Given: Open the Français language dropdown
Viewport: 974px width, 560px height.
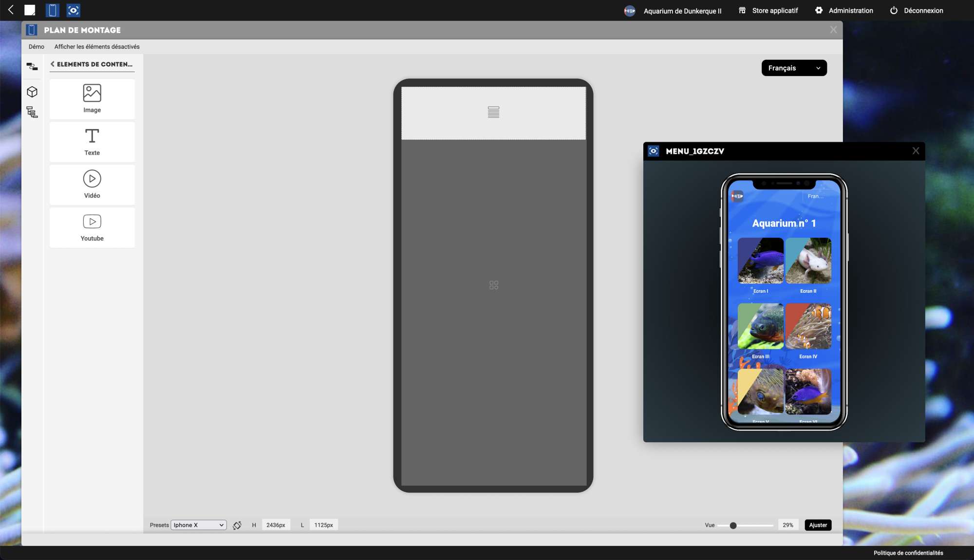Looking at the screenshot, I should [x=794, y=68].
